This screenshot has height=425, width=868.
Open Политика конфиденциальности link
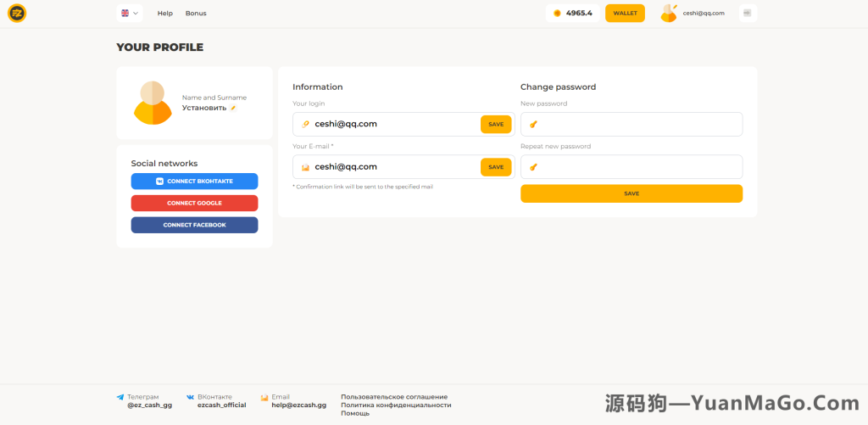coord(396,405)
